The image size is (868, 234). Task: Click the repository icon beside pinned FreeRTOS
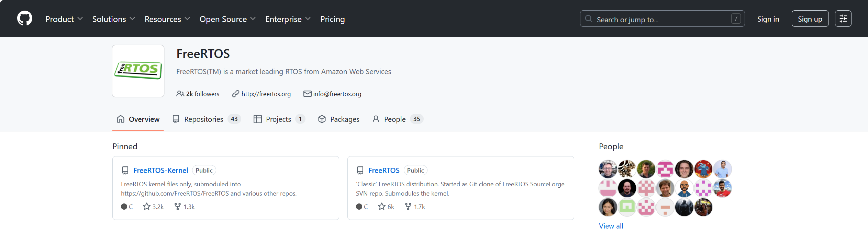coord(360,171)
